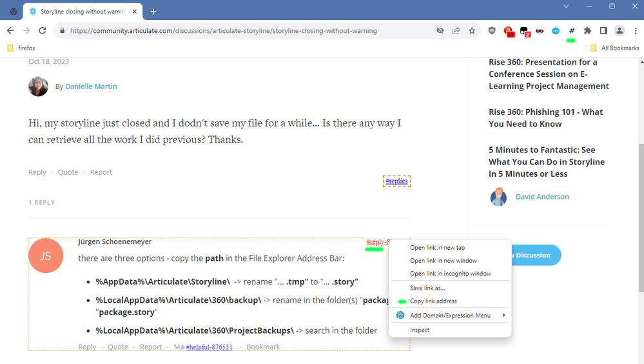Toggle the browser side panel
This screenshot has width=644, height=364.
click(603, 30)
